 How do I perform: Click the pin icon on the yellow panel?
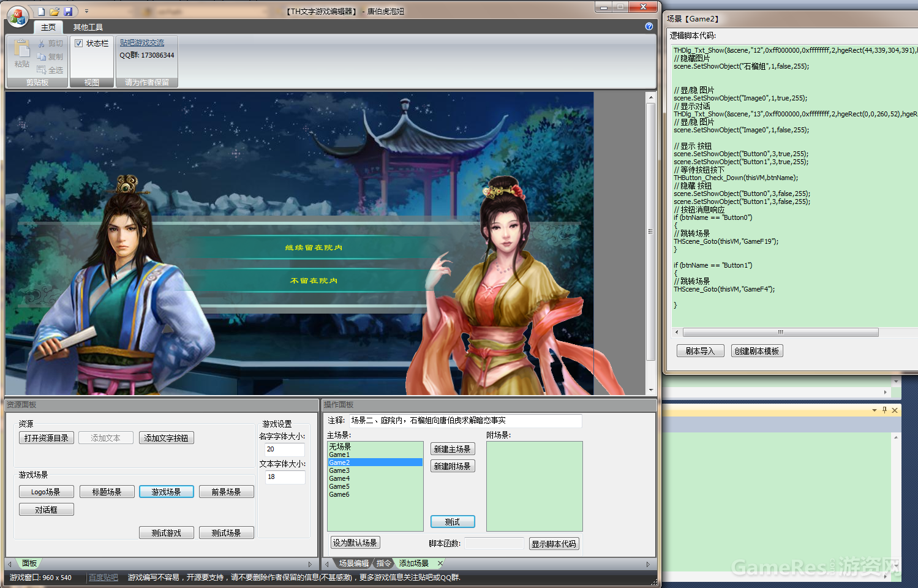884,410
